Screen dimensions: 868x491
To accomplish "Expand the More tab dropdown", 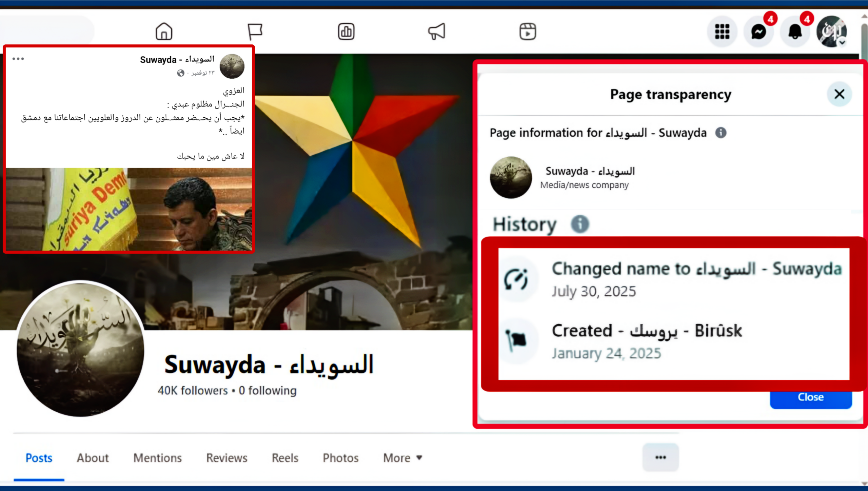I will point(402,458).
